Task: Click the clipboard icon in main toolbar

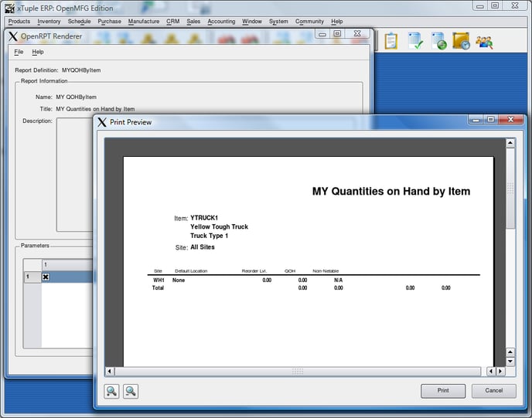Action: point(391,42)
